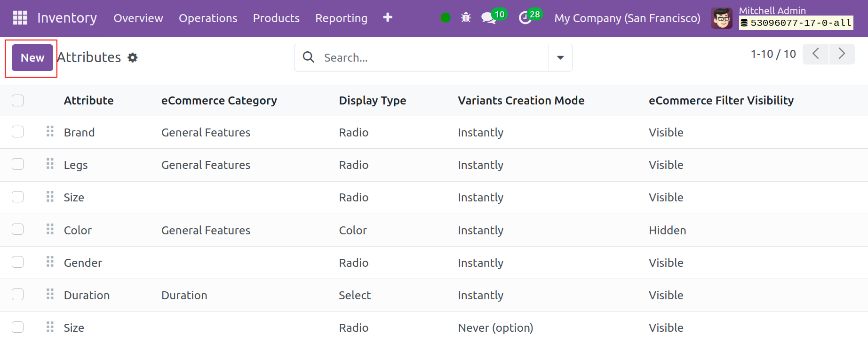Image resolution: width=868 pixels, height=344 pixels.
Task: Click Mitchell Admin avatar picture
Action: tap(721, 18)
